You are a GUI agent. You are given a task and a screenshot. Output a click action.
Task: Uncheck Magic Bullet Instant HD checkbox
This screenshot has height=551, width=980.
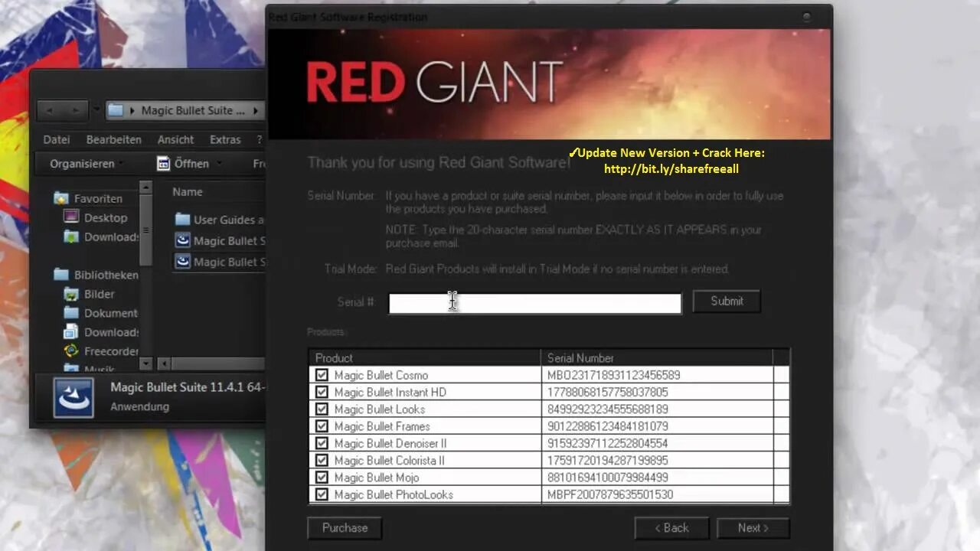point(322,392)
